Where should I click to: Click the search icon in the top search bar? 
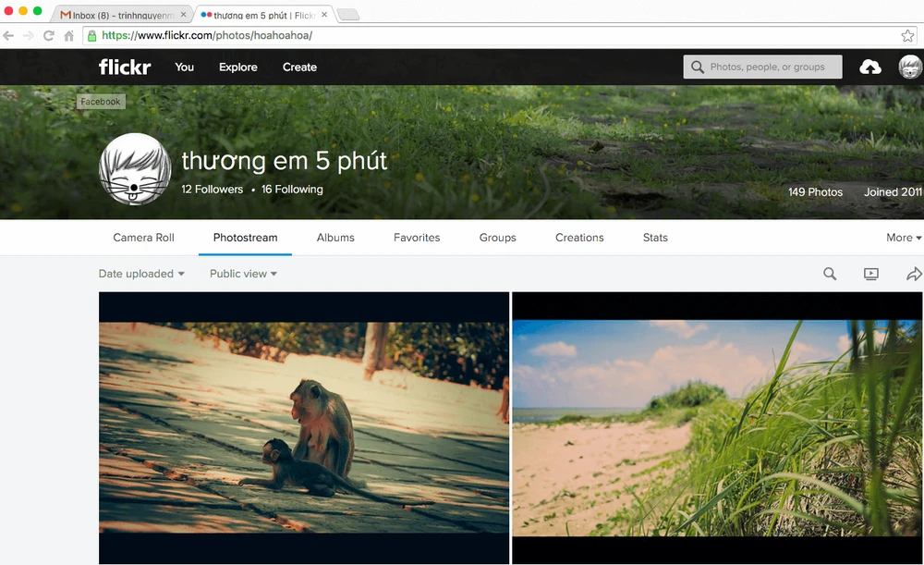click(x=697, y=67)
